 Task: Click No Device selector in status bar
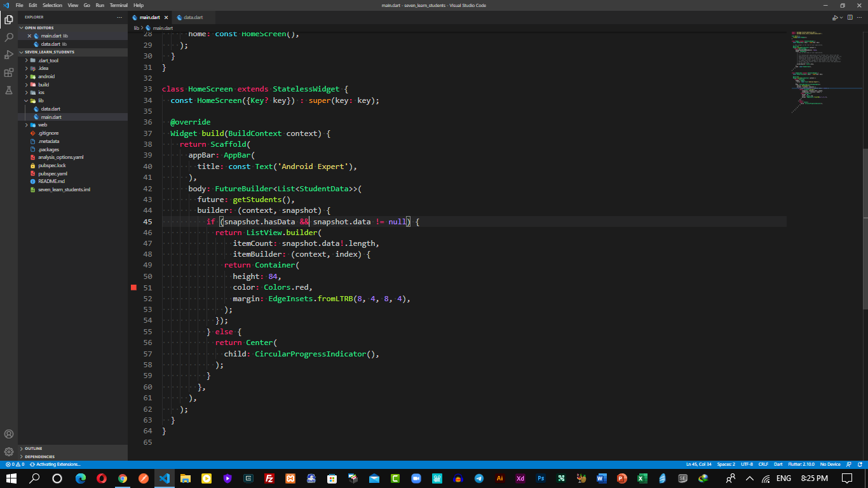[x=830, y=464]
